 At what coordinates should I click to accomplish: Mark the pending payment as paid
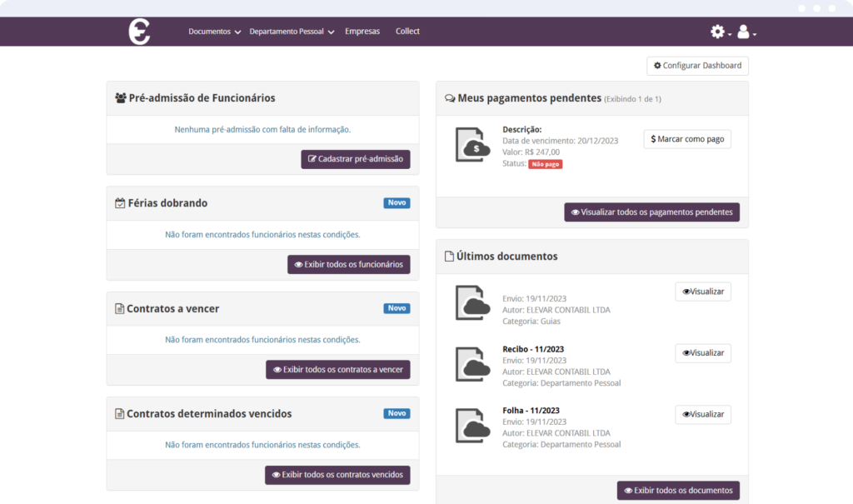click(x=687, y=139)
